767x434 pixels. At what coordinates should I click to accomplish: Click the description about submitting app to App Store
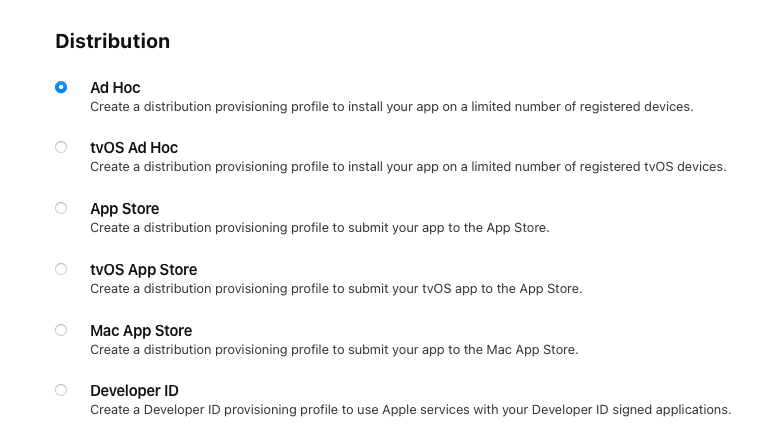(x=320, y=228)
